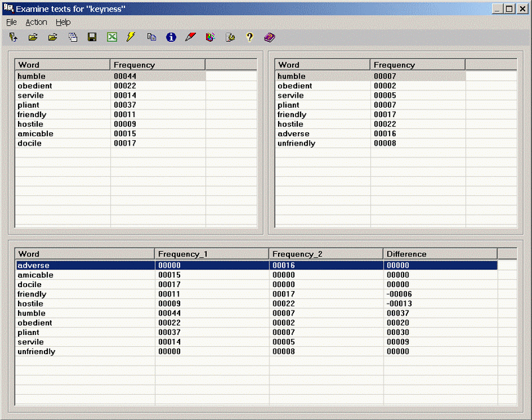Click the first toolbar icon with arrow
The height and width of the screenshot is (420, 532).
pos(13,37)
